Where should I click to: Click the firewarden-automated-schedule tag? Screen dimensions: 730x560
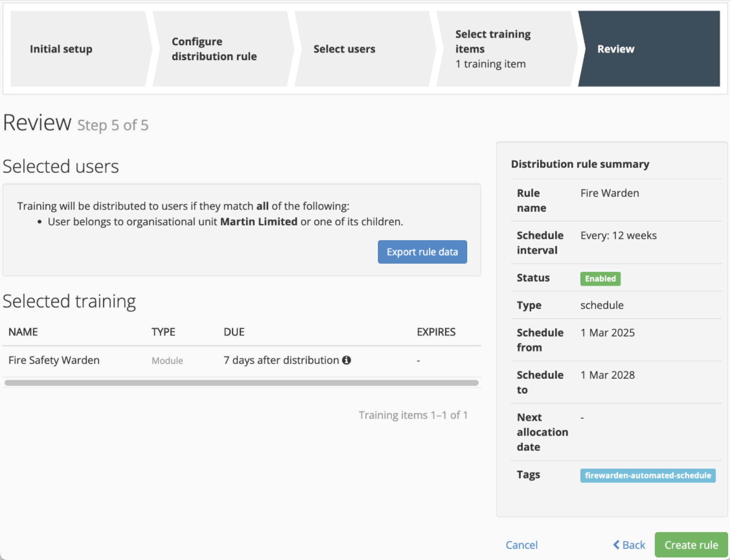coord(648,475)
